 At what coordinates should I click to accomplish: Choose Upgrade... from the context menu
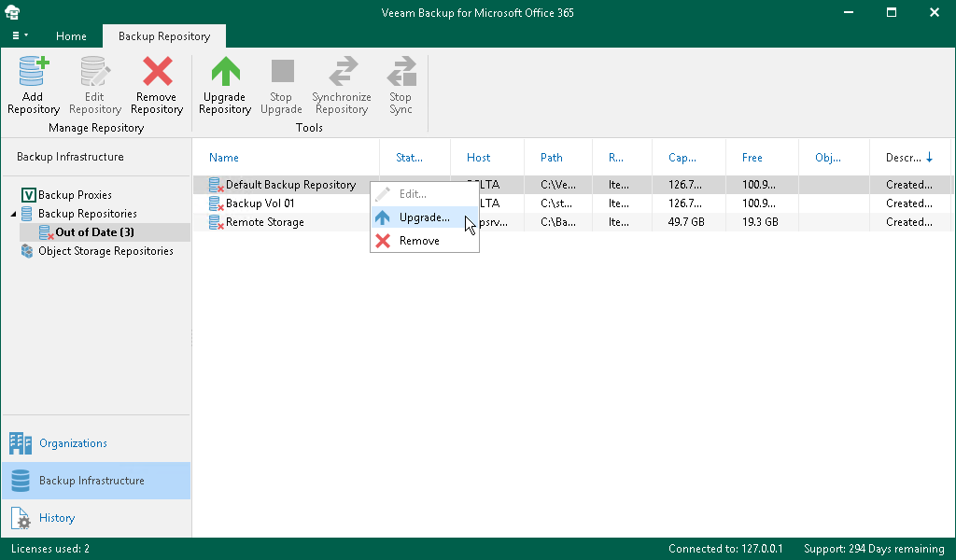pyautogui.click(x=425, y=217)
